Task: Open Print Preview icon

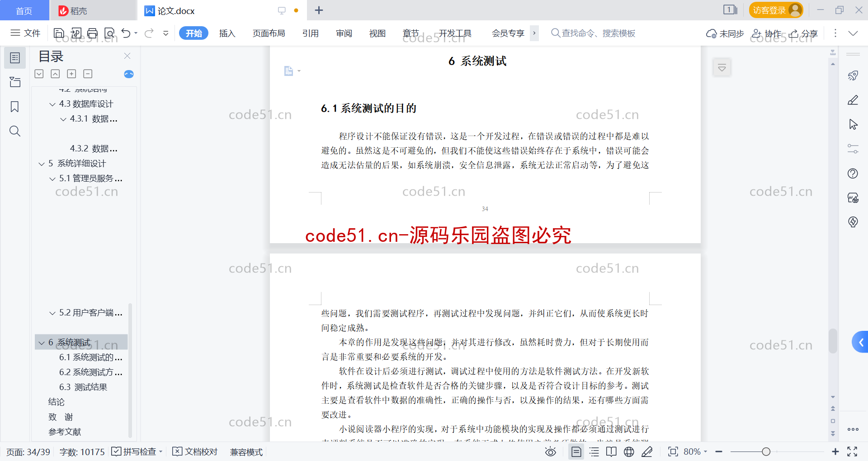Action: click(109, 33)
